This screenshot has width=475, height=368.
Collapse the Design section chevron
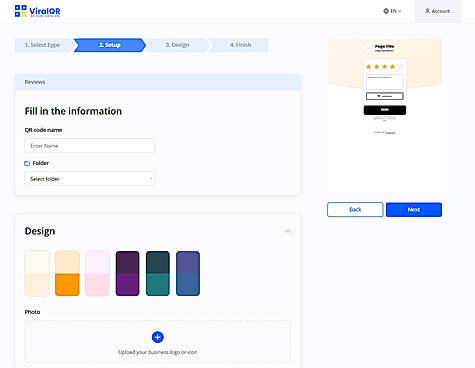288,231
